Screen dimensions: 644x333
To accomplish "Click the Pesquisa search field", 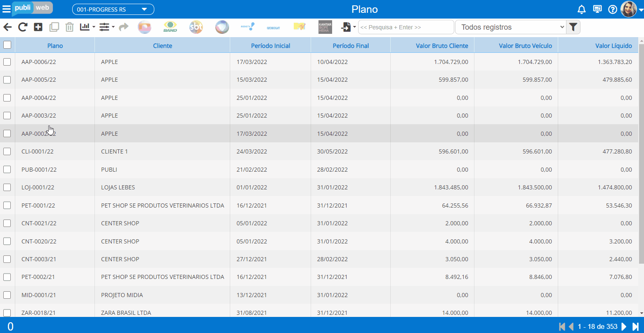I will 406,27.
